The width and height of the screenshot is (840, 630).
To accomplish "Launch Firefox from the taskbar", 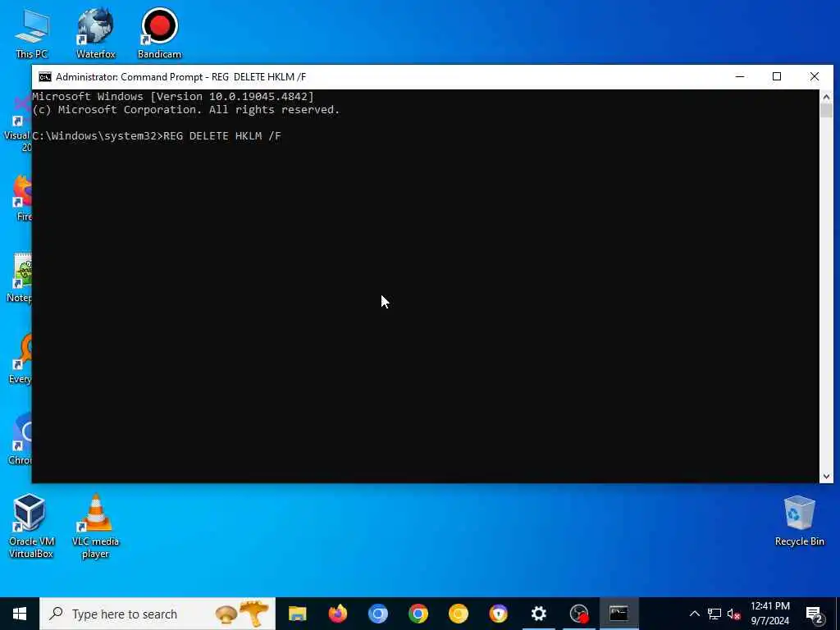I will (337, 614).
